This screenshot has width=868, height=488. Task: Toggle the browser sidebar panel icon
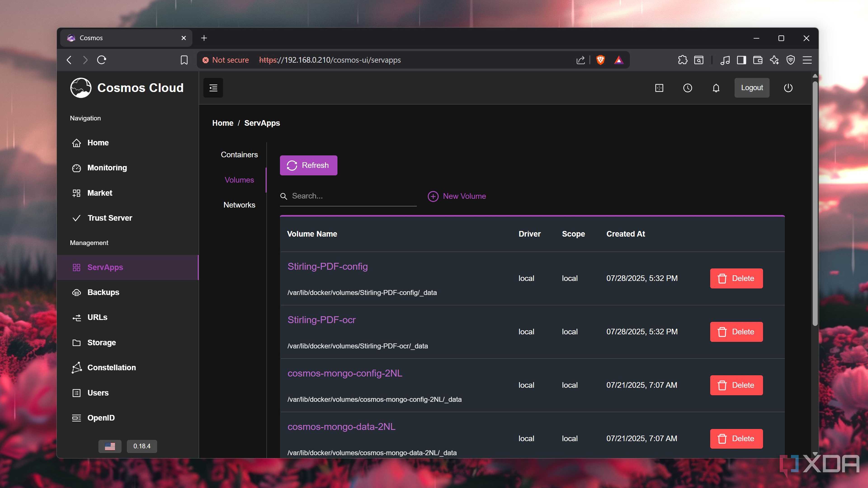coord(741,60)
